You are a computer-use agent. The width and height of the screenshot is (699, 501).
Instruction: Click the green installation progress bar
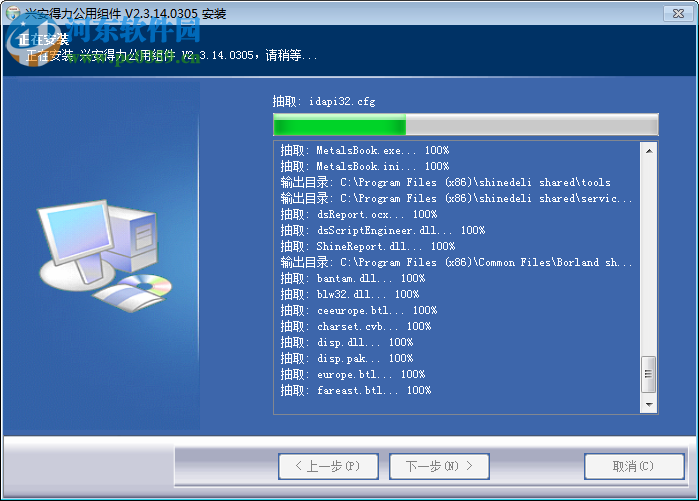pyautogui.click(x=465, y=124)
